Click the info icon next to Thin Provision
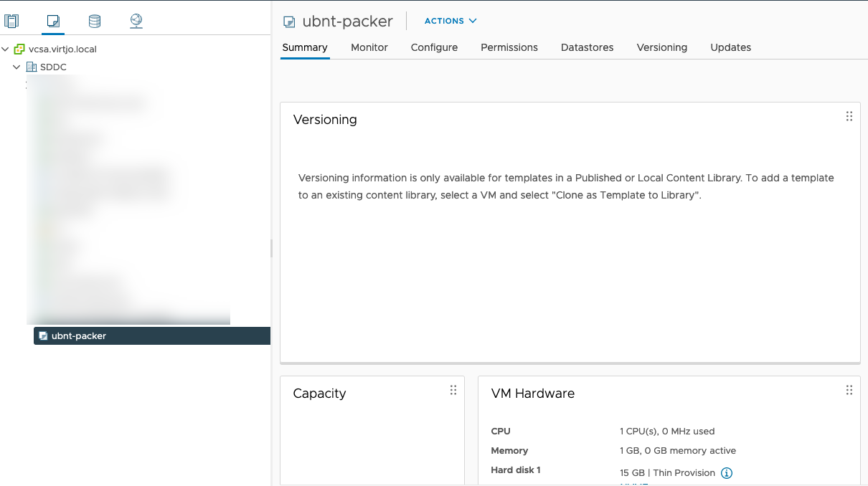Screen dimensions: 868x486 [726, 473]
